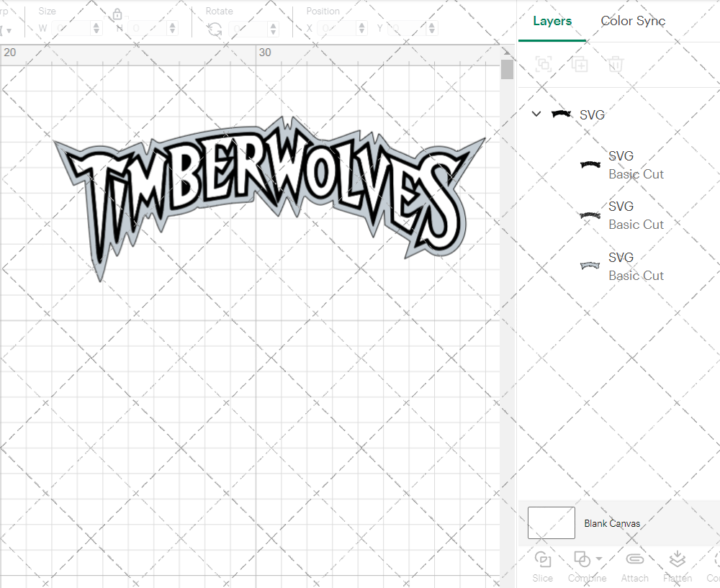Image resolution: width=720 pixels, height=588 pixels.
Task: Toggle the size aspect ratio lock
Action: tap(117, 14)
